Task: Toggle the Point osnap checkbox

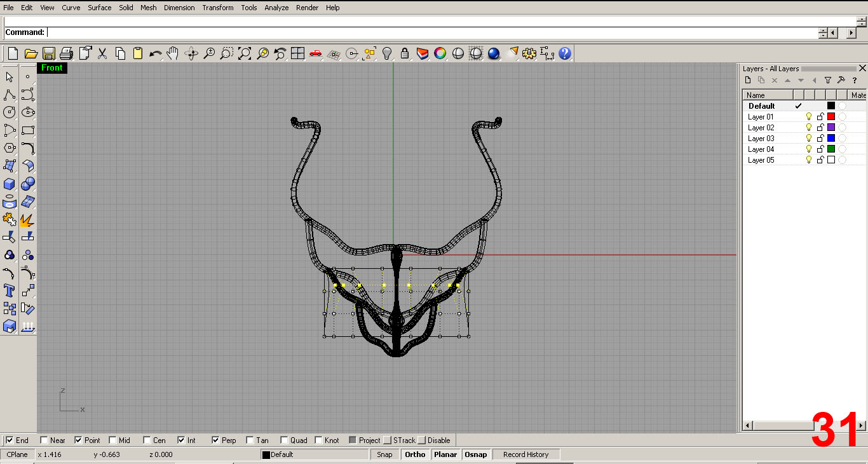Action: pyautogui.click(x=78, y=440)
